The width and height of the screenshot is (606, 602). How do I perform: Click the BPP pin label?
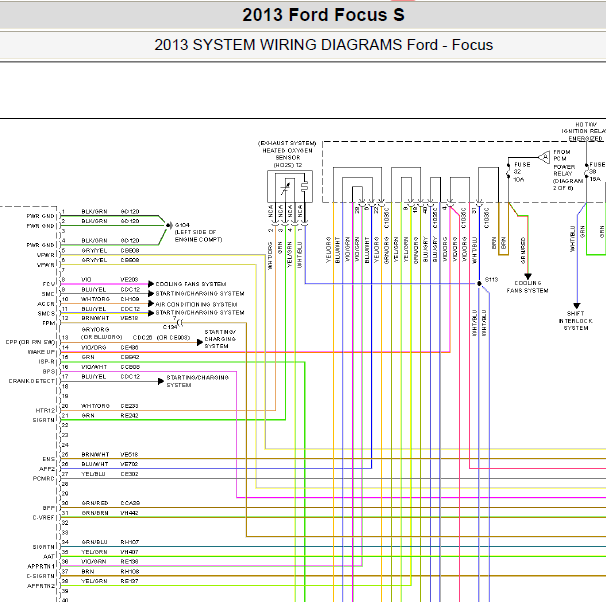click(x=49, y=508)
